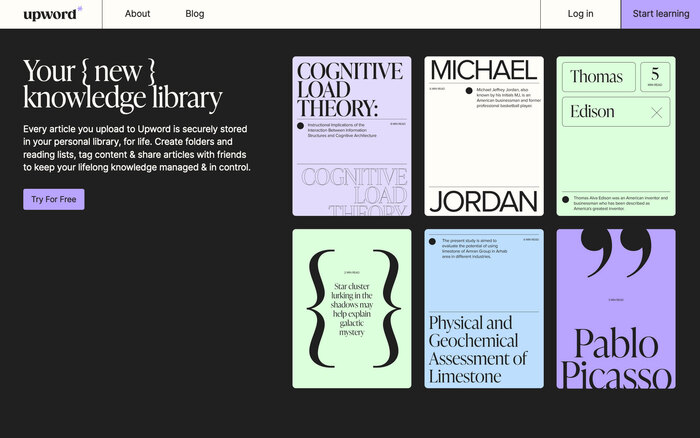The image size is (700, 438).
Task: Click the Thomas name box
Action: pos(599,77)
